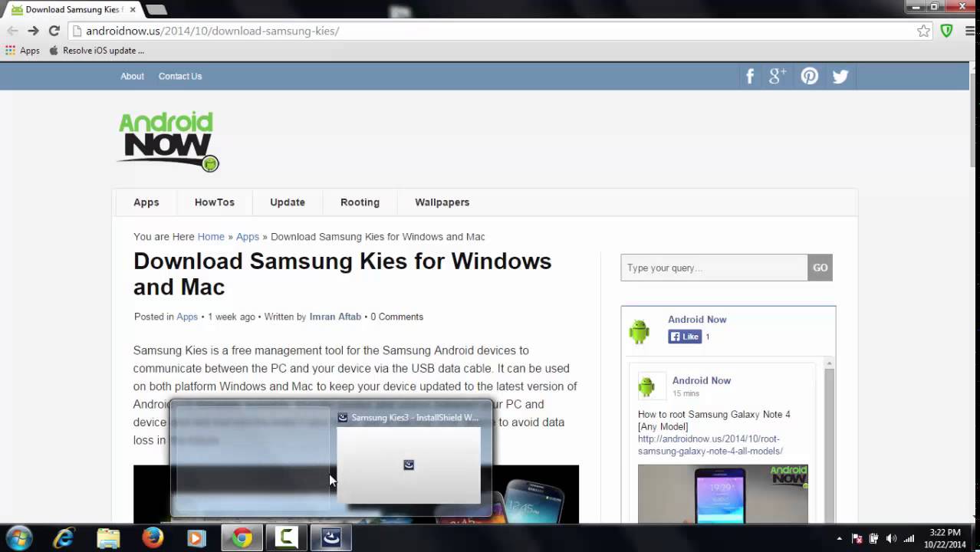
Task: Click Android Now Facebook widget title
Action: tap(697, 320)
